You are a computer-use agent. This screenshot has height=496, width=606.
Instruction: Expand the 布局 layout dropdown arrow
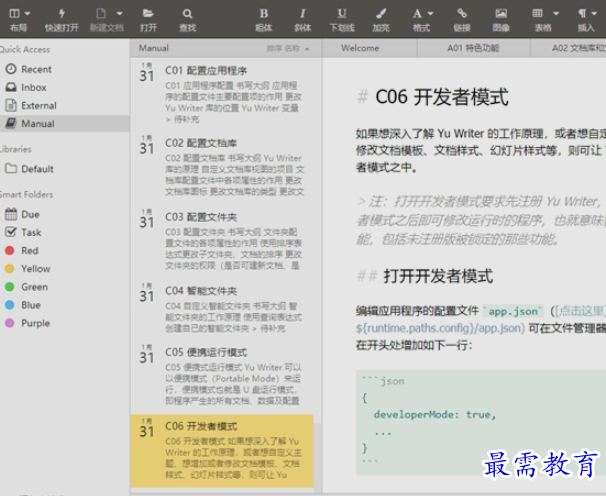(x=27, y=14)
